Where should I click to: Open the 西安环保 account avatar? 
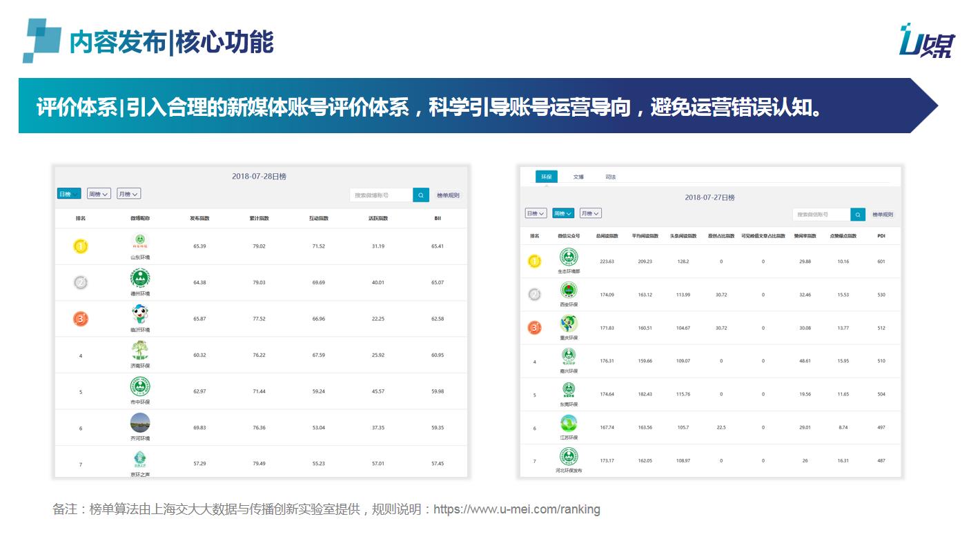[569, 291]
